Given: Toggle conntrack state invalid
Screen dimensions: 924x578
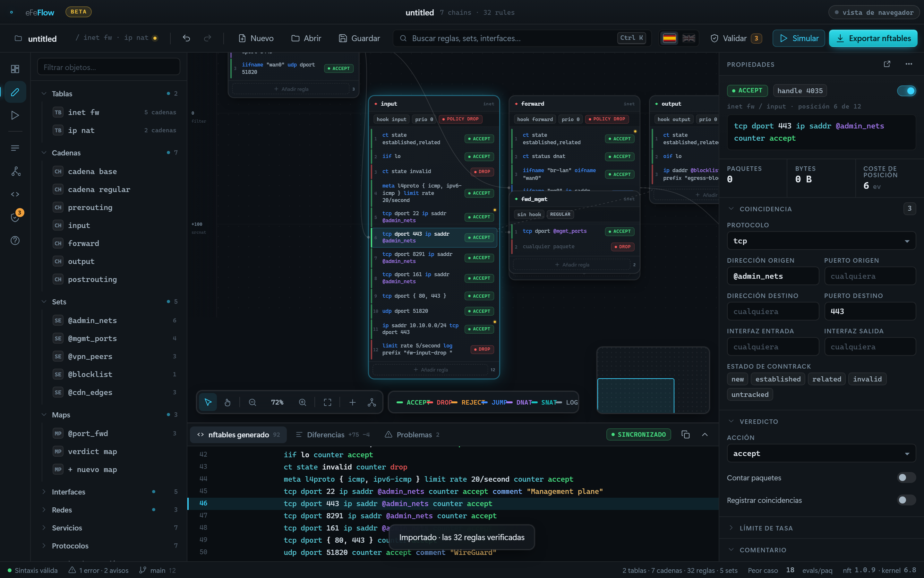Looking at the screenshot, I should (x=867, y=379).
